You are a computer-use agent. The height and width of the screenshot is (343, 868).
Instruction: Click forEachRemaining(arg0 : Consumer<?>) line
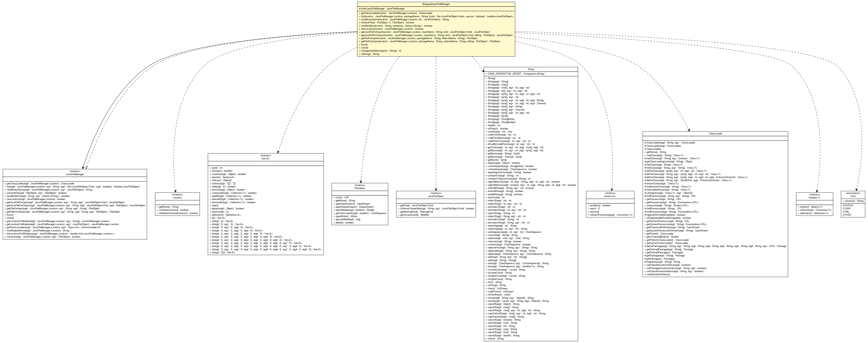click(610, 215)
